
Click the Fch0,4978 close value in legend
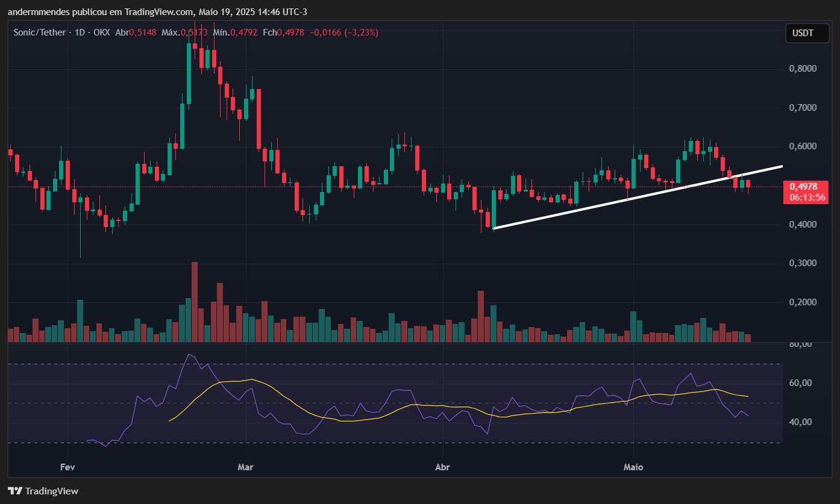tap(283, 33)
